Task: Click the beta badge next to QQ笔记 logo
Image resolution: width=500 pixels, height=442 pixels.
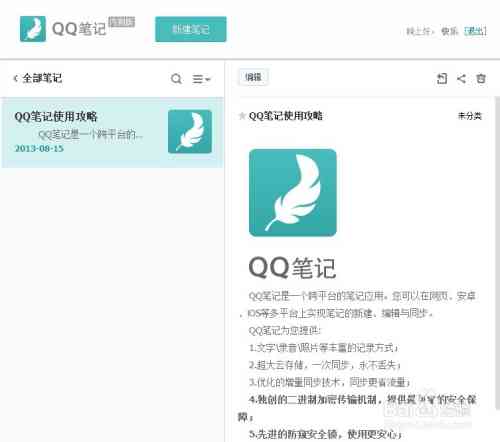Action: (122, 22)
